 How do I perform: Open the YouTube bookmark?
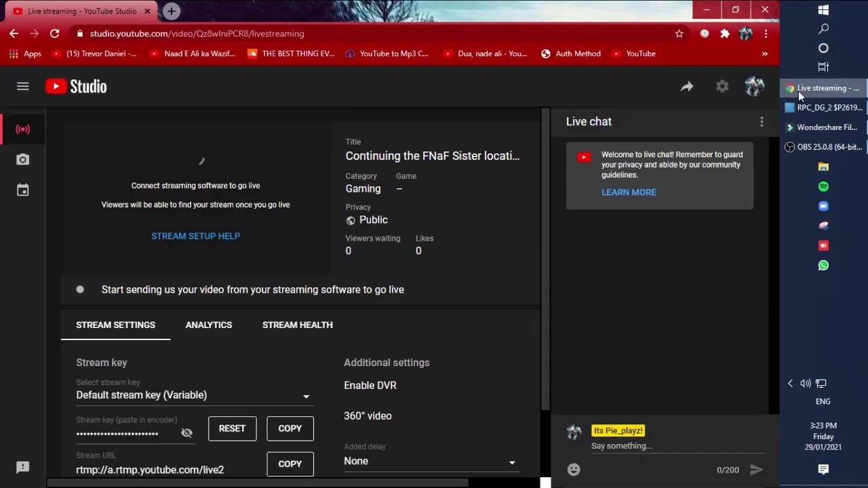(634, 54)
